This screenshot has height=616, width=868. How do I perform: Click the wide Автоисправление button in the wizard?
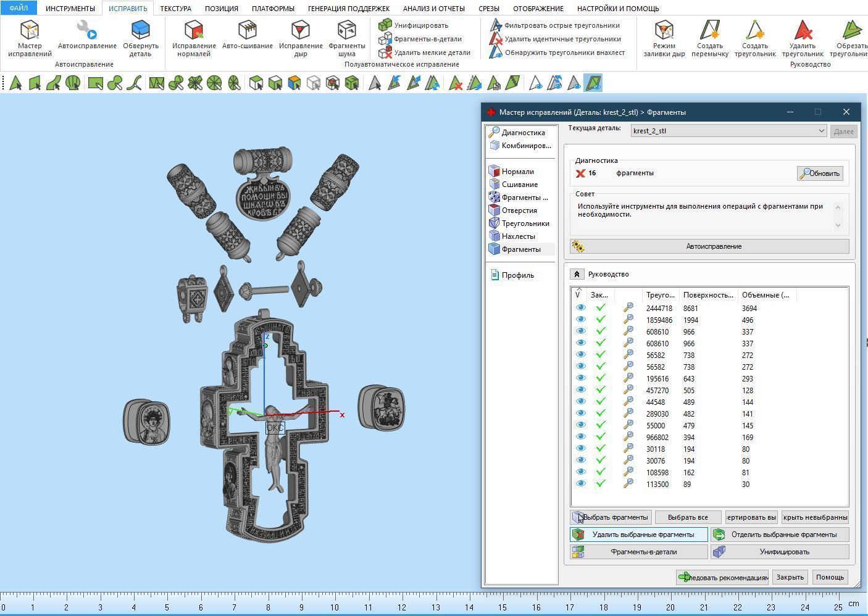(710, 246)
